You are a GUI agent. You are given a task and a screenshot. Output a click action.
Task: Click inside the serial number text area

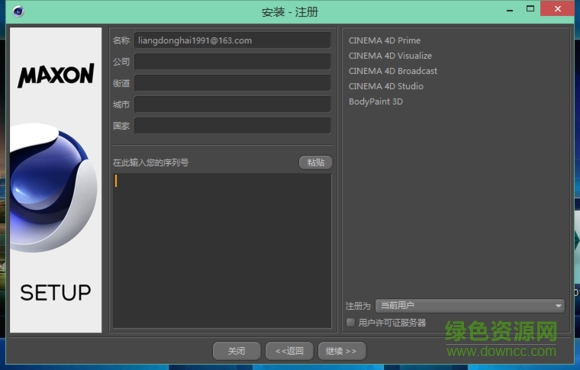[x=222, y=250]
